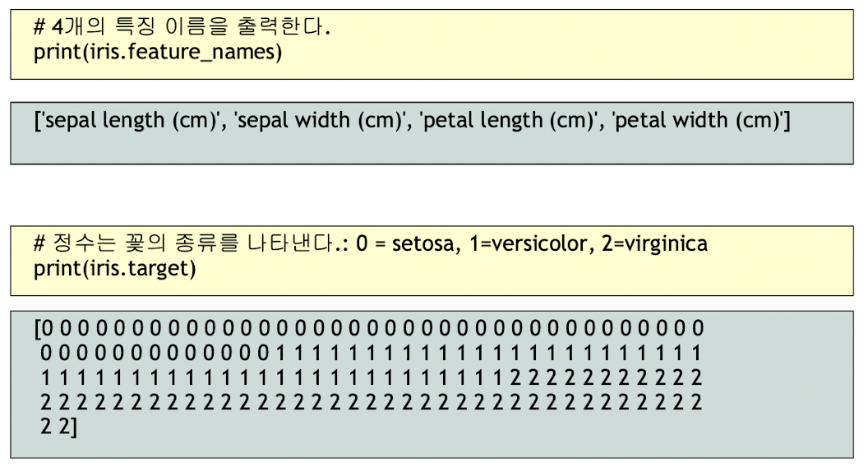Image resolution: width=868 pixels, height=472 pixels.
Task: Click the output row mixing ones and twos
Action: pos(371,377)
